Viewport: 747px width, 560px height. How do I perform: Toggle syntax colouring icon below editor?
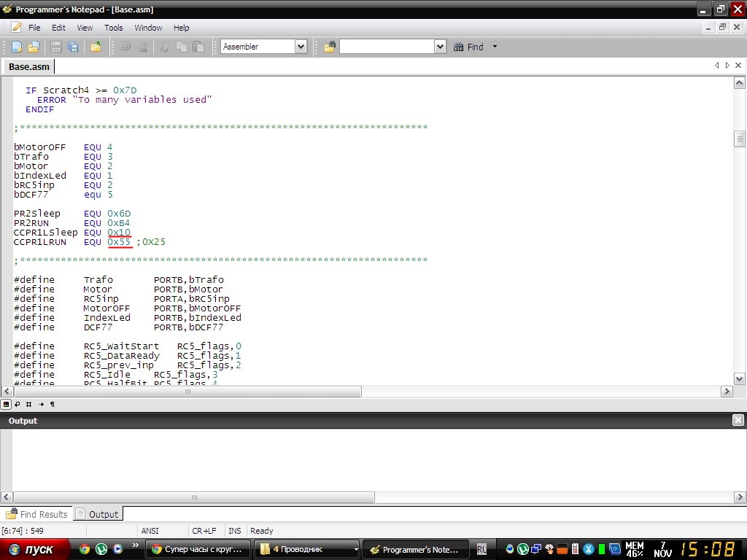(6, 404)
